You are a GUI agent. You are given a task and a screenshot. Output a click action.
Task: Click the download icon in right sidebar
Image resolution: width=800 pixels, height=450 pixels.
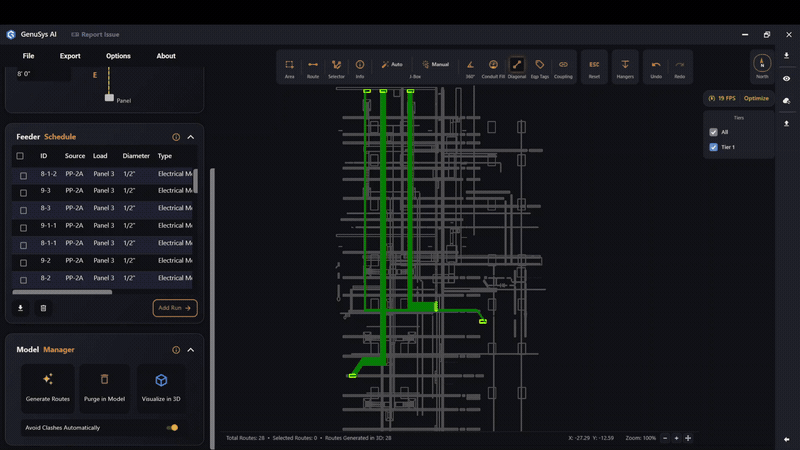(787, 56)
